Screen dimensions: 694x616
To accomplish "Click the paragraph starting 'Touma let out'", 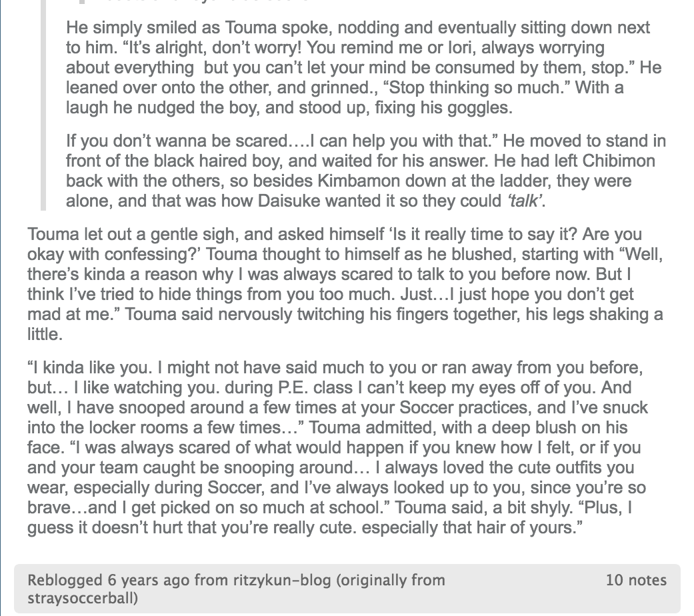I will click(345, 284).
